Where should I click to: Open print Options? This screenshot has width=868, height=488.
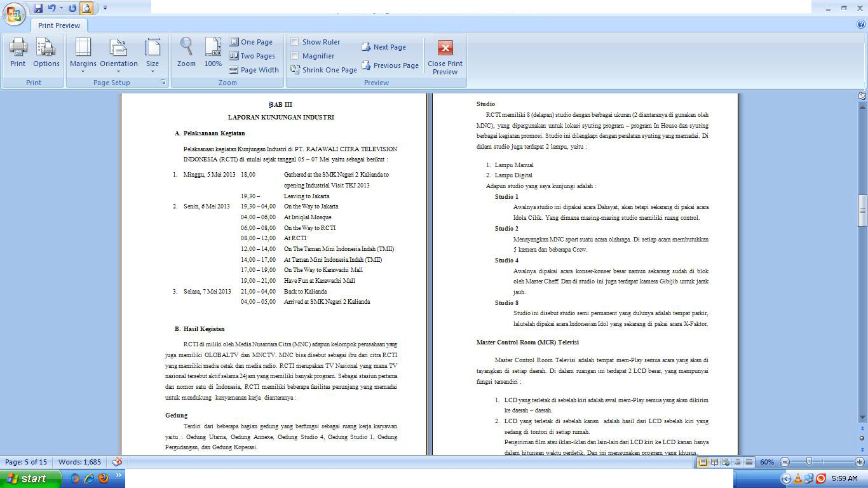(x=46, y=53)
